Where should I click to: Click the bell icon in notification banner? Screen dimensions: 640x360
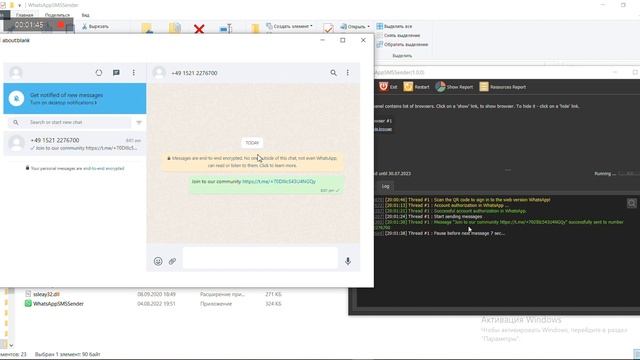(x=16, y=98)
